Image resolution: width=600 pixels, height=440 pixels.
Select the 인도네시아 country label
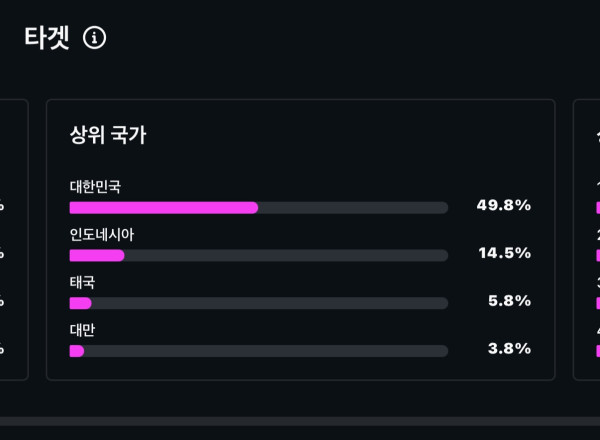click(x=101, y=234)
